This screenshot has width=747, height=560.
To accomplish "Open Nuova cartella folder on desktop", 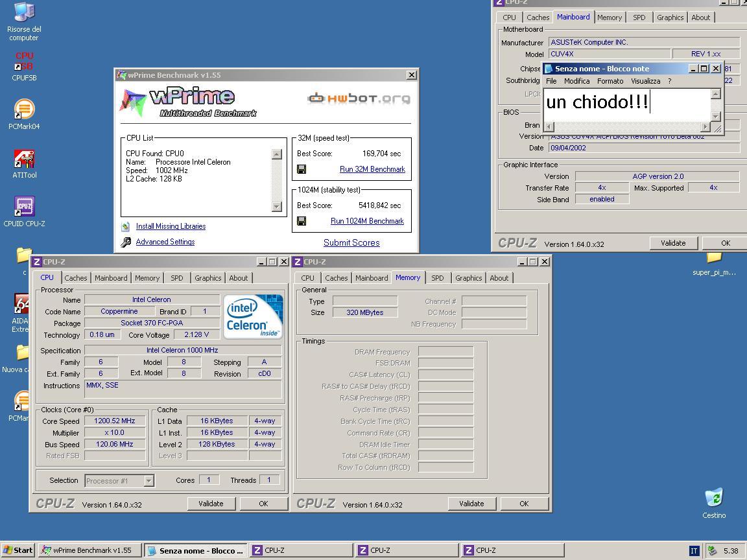I will point(17,360).
